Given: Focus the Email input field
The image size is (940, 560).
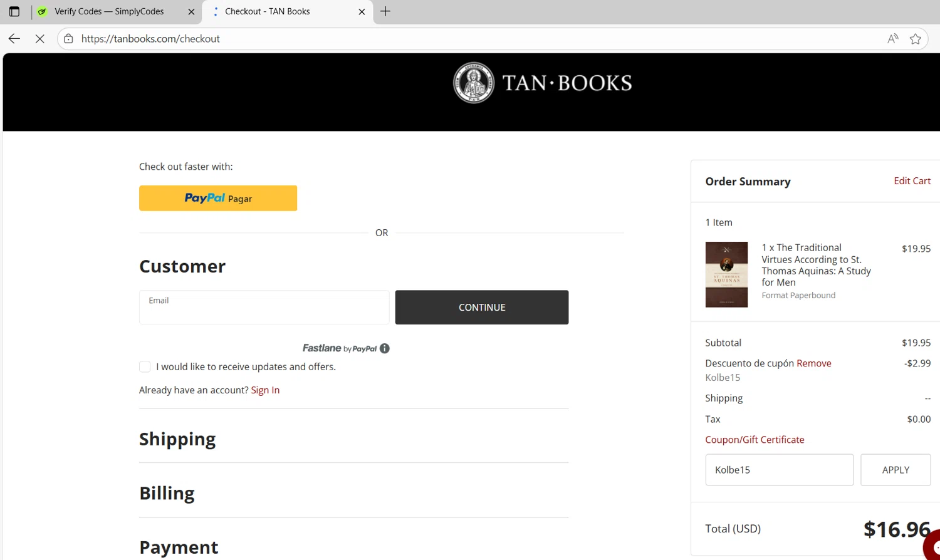Looking at the screenshot, I should pos(264,307).
